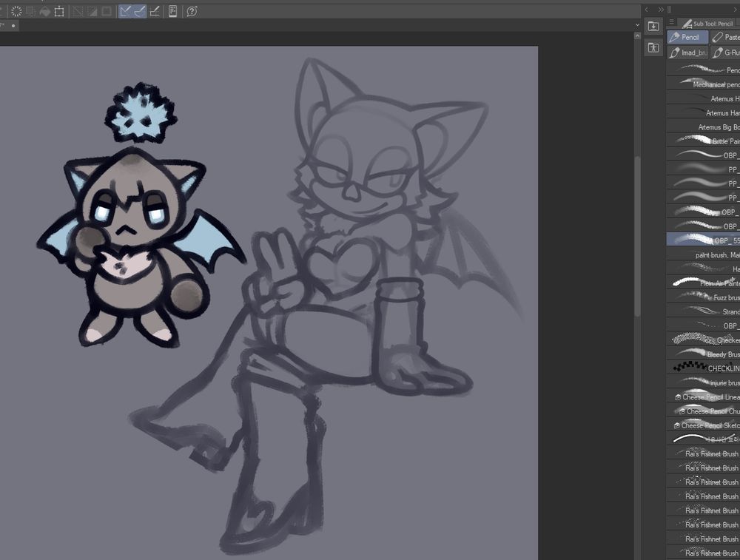Open the pose material palette icon
This screenshot has height=560, width=740.
(x=653, y=47)
